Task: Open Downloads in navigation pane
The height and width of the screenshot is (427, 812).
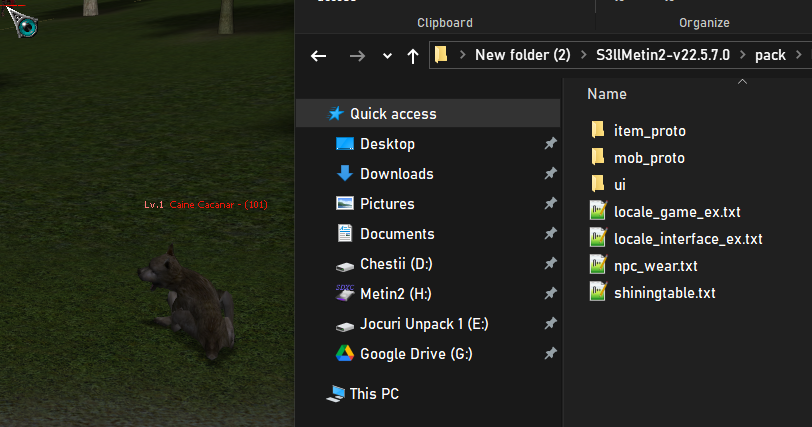Action: coord(397,174)
